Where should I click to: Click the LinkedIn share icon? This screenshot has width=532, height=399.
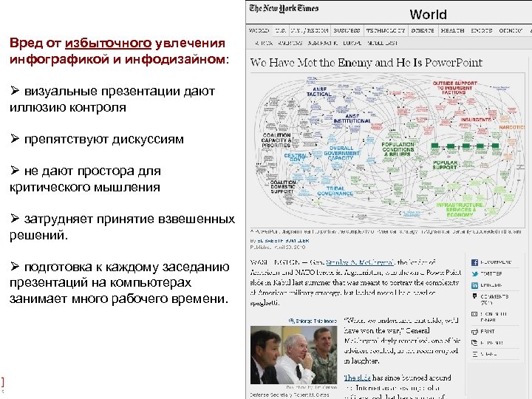(474, 285)
